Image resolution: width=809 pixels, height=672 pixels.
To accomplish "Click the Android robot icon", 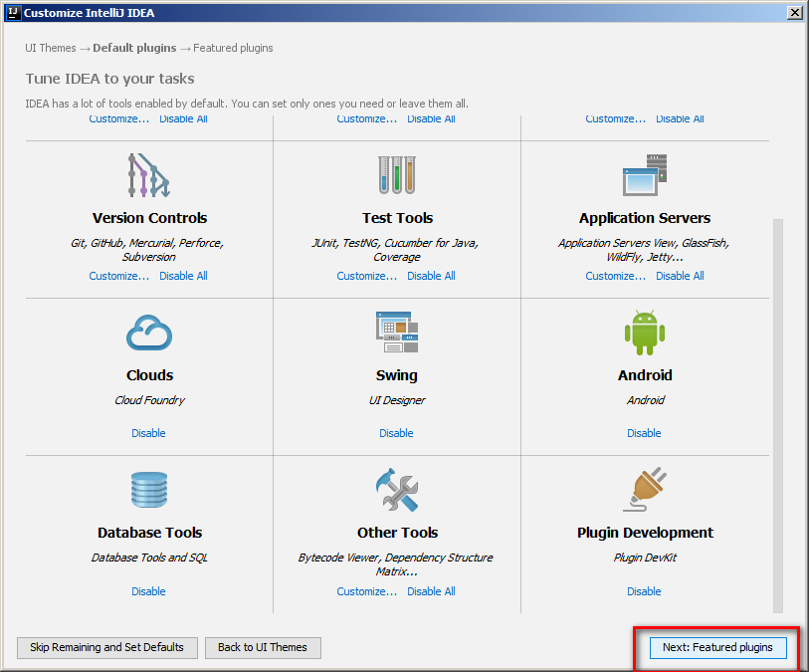I will point(645,333).
